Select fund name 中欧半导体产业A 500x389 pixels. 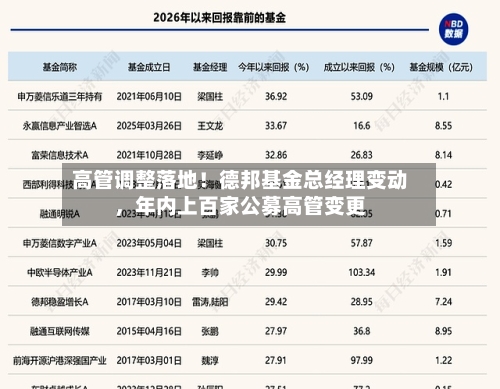pos(60,273)
